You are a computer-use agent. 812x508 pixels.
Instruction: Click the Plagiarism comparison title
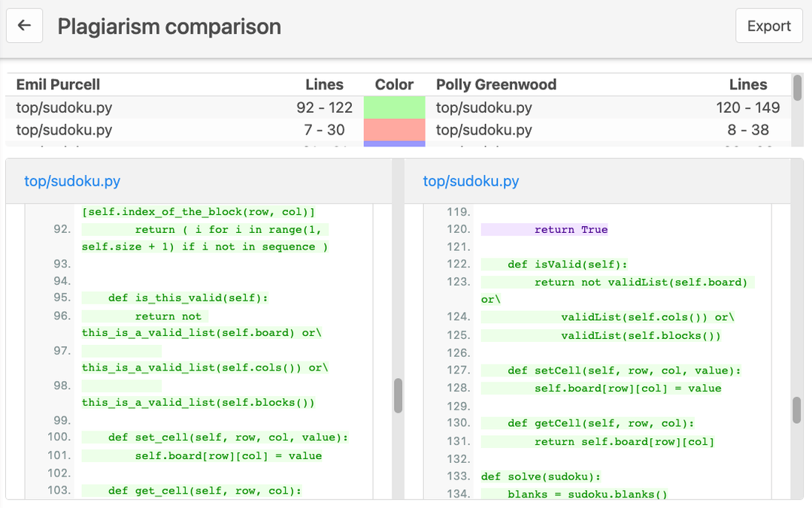(168, 26)
